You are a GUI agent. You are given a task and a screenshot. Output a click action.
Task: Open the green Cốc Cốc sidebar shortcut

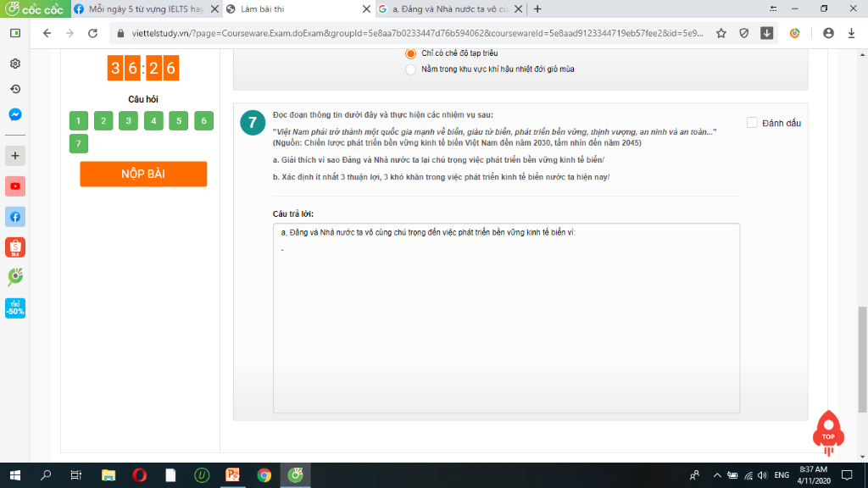click(15, 277)
